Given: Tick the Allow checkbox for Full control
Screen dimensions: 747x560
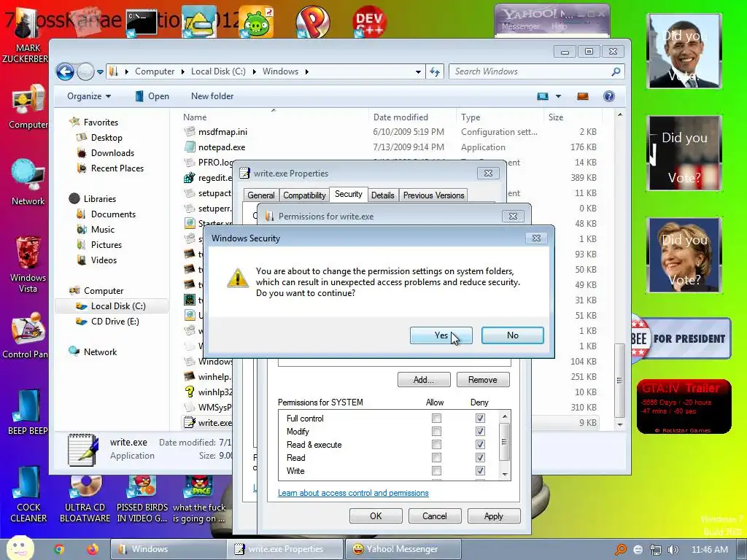Looking at the screenshot, I should (436, 418).
